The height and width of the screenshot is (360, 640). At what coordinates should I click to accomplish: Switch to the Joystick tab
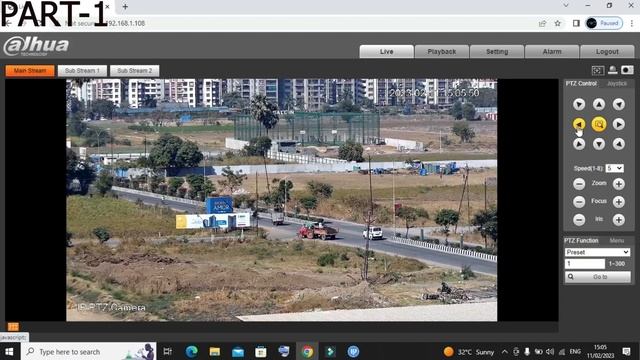(617, 83)
